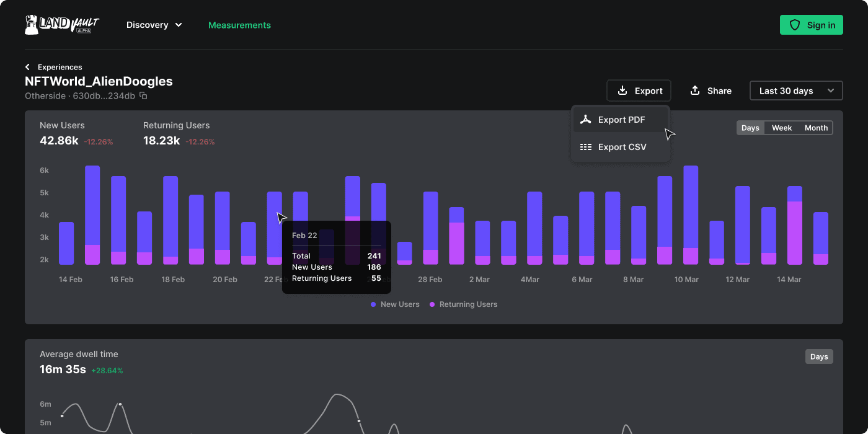The height and width of the screenshot is (434, 868).
Task: Click the tooltip Returning Users value 55
Action: point(376,278)
